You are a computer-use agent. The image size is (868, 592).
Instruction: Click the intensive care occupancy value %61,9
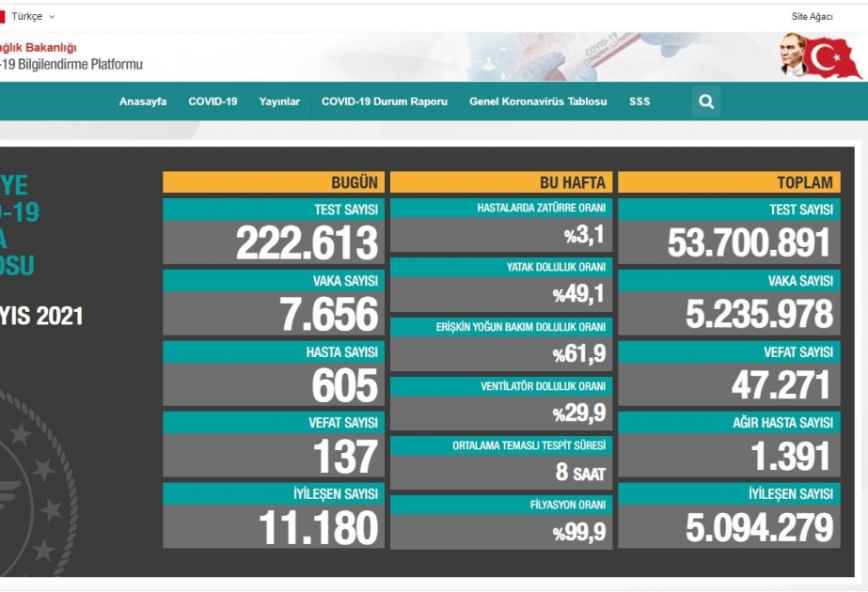(x=578, y=353)
